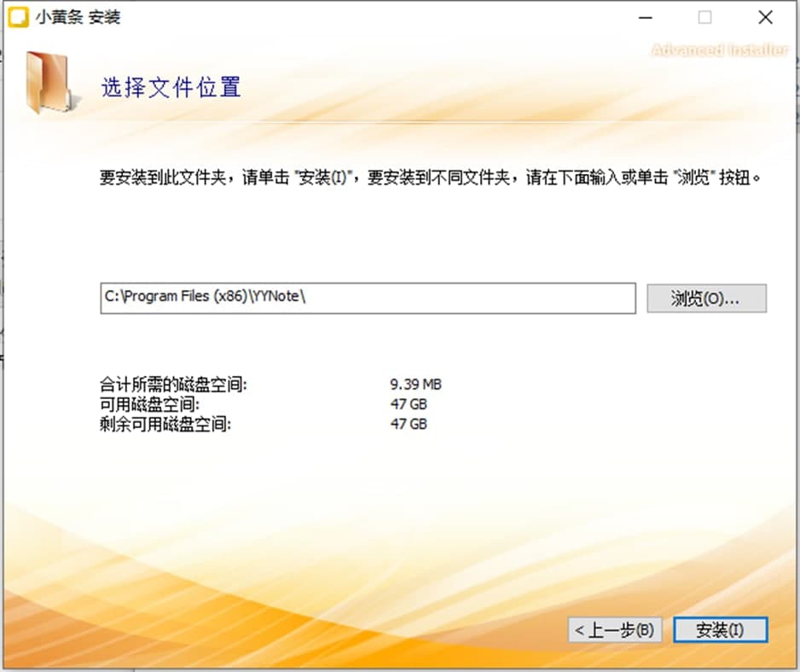Minimize the installer window
Screen dimensions: 800x672
click(646, 17)
